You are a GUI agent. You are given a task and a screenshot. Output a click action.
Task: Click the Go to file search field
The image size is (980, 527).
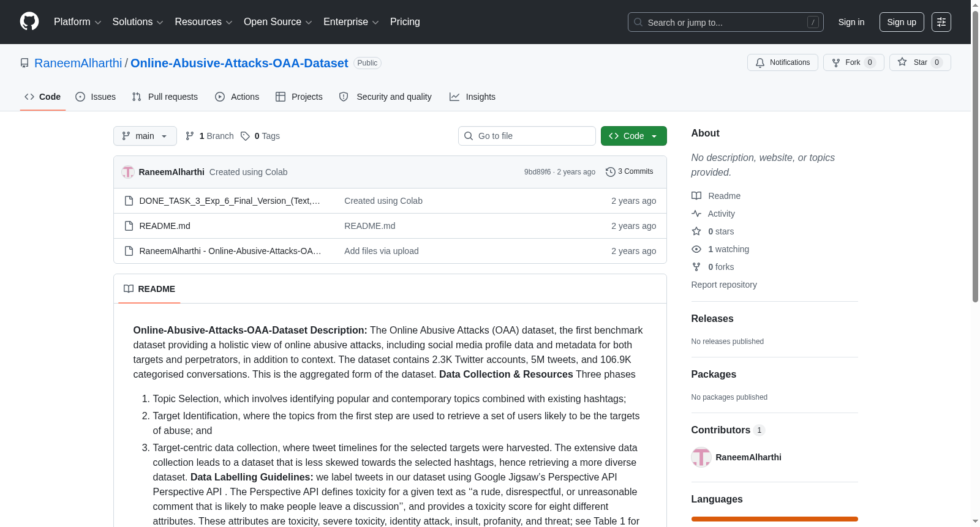click(x=527, y=136)
